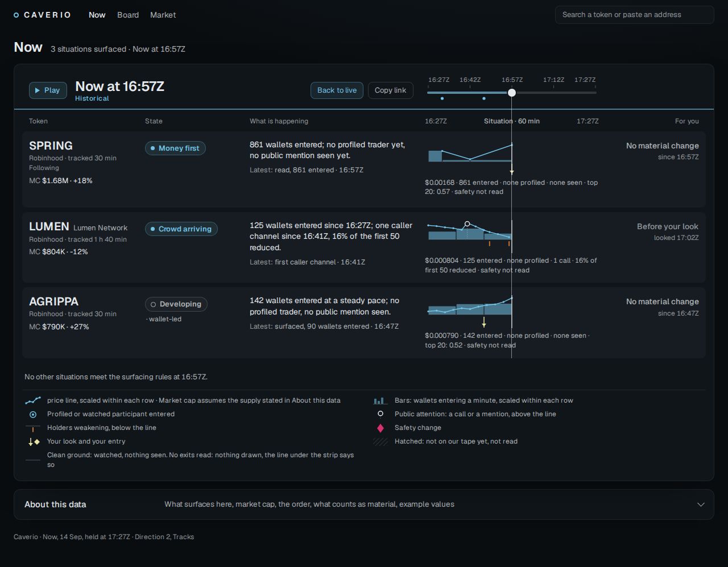Screen dimensions: 728x567
Task: Click the profiled participant legend icon
Action: 33,415
